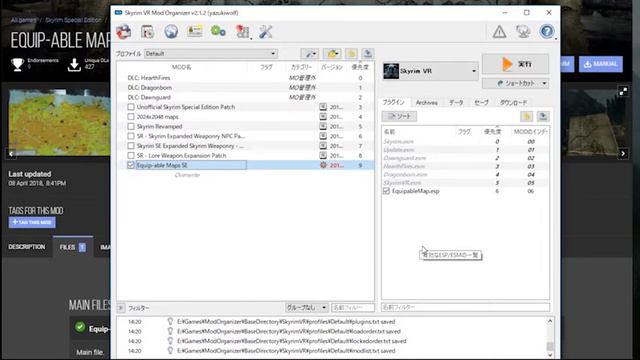Click the restore backup icon above mod list

(351, 54)
